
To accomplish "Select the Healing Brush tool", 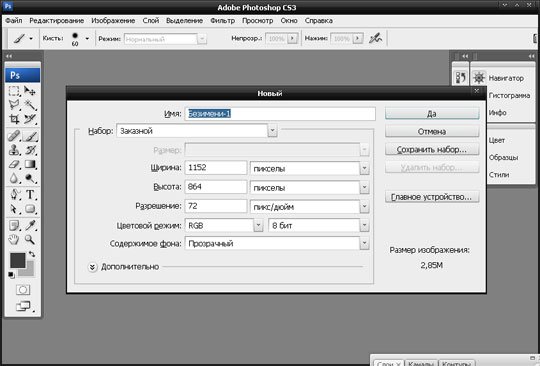I will pos(14,136).
